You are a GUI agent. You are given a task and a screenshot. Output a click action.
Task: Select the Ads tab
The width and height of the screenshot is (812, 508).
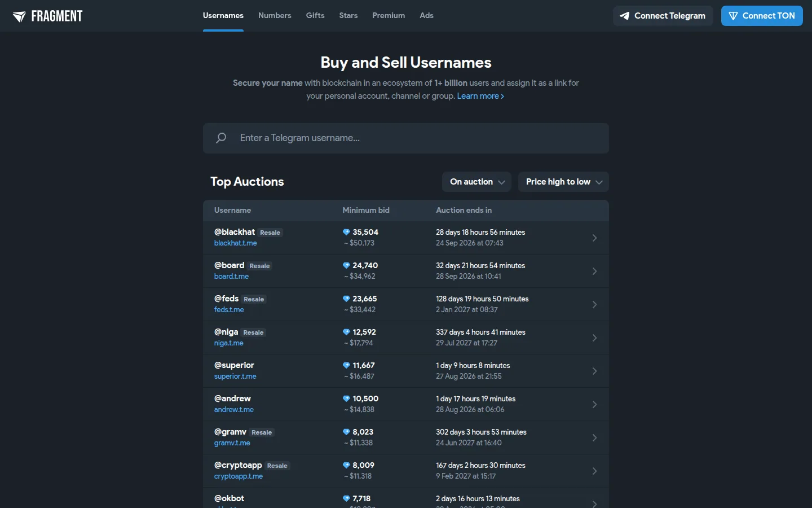pyautogui.click(x=427, y=16)
